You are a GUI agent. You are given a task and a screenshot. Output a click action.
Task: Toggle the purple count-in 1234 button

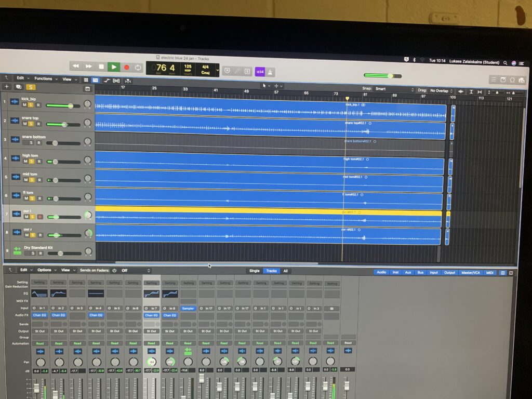coord(260,72)
